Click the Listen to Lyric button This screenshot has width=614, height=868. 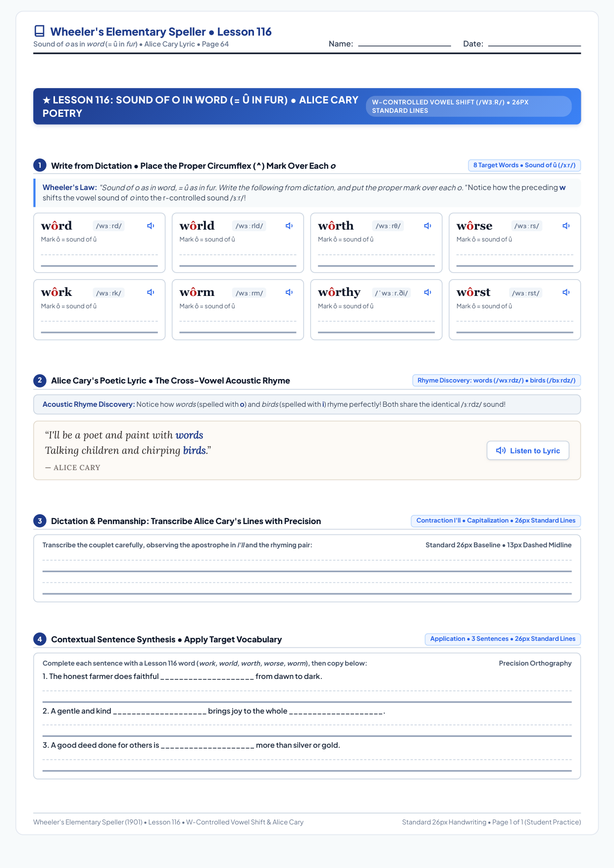528,450
